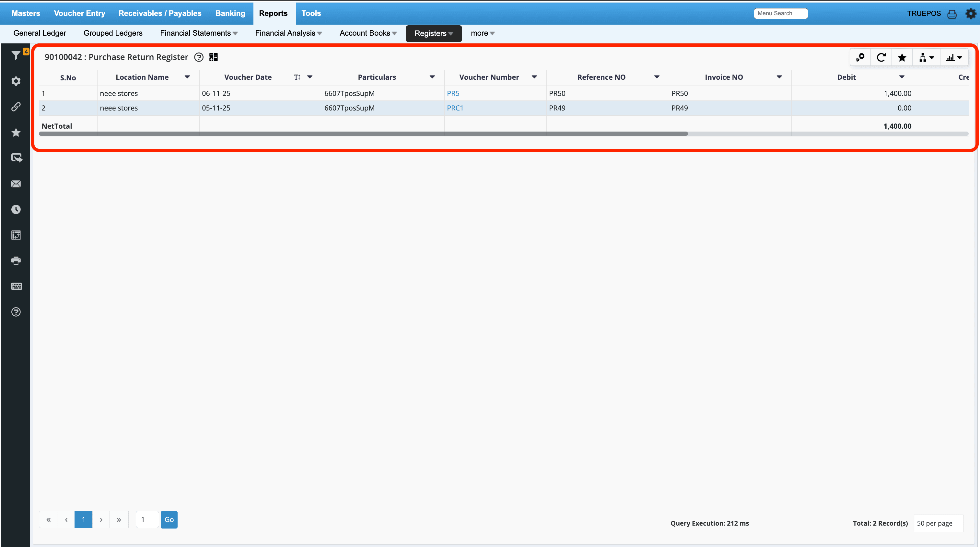980x547 pixels.
Task: Mark report as favorite with star button
Action: point(902,57)
